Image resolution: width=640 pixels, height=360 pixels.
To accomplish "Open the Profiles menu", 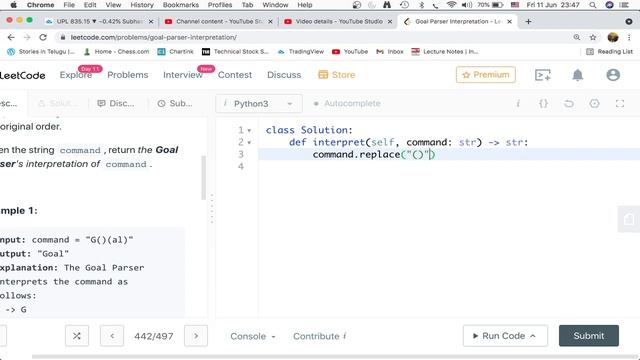I will point(220,5).
